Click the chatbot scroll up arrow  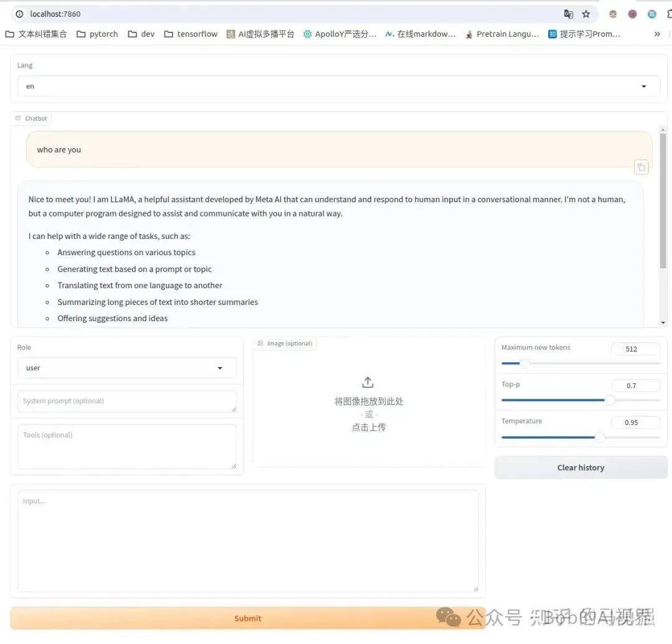coord(663,129)
